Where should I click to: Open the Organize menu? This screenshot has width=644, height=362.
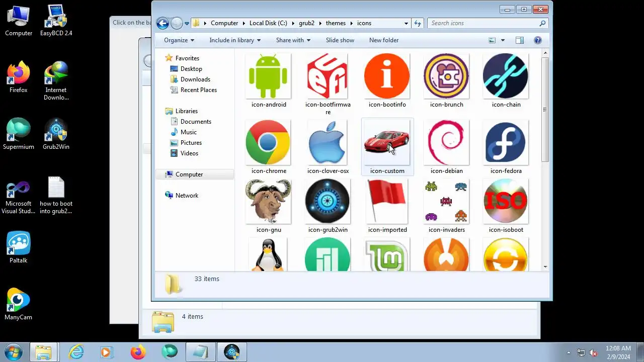point(179,40)
